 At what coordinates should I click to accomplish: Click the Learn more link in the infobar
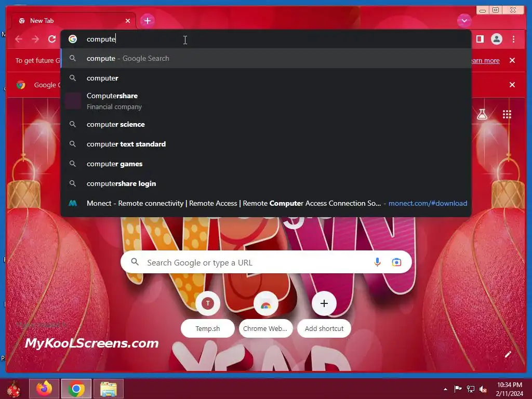(x=485, y=60)
